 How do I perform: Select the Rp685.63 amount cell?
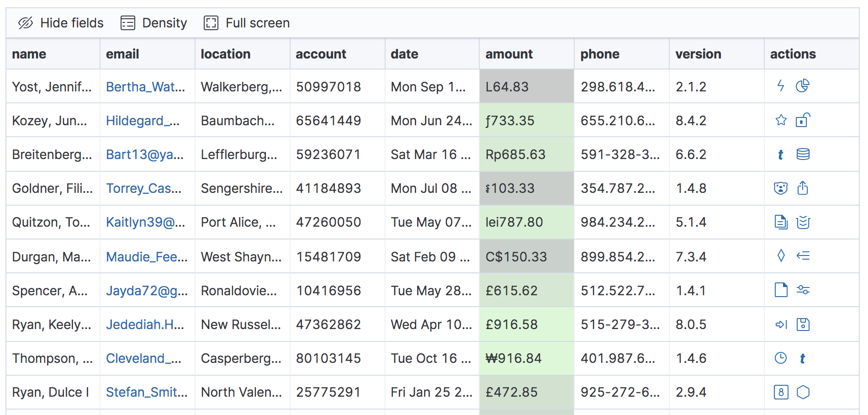click(527, 154)
